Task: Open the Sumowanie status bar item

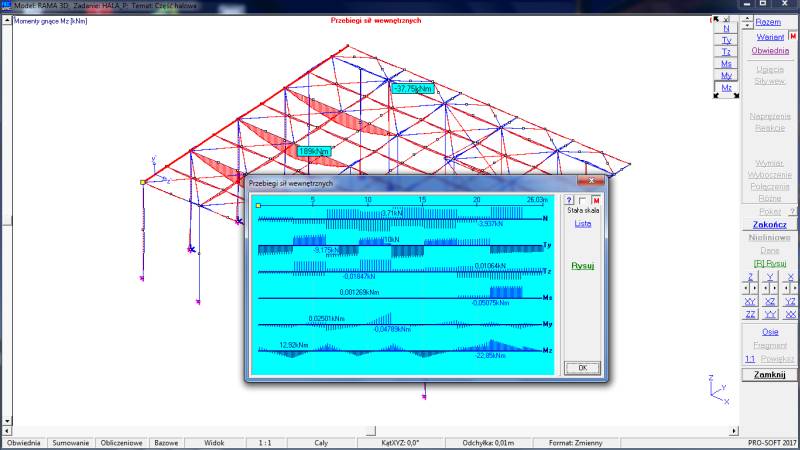Action: [70, 443]
